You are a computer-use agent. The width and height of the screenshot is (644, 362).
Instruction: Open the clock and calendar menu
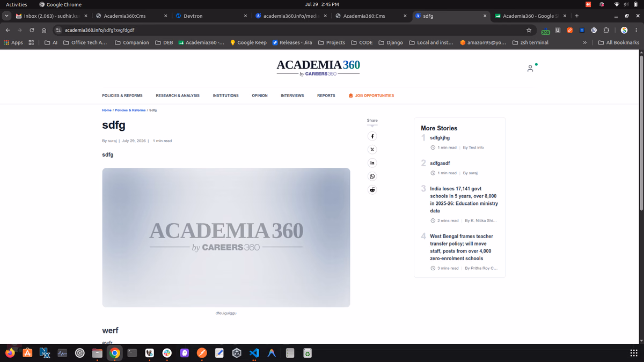[322, 4]
